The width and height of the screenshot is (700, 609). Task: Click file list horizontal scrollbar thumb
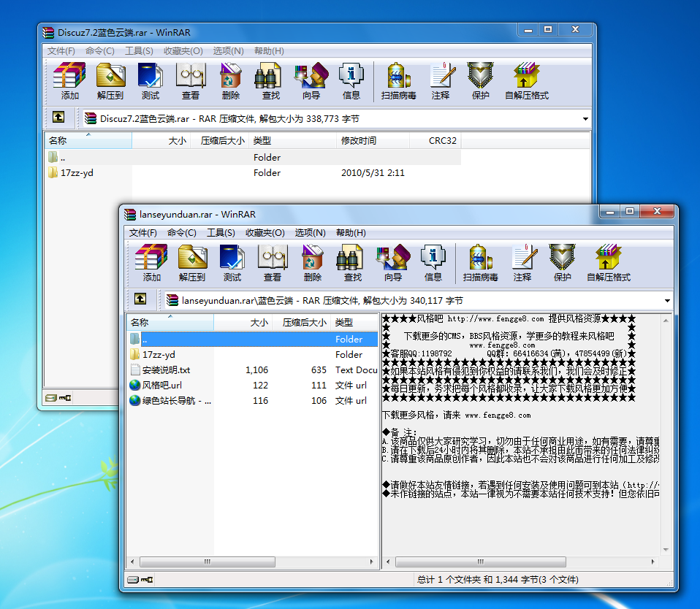pyautogui.click(x=207, y=562)
